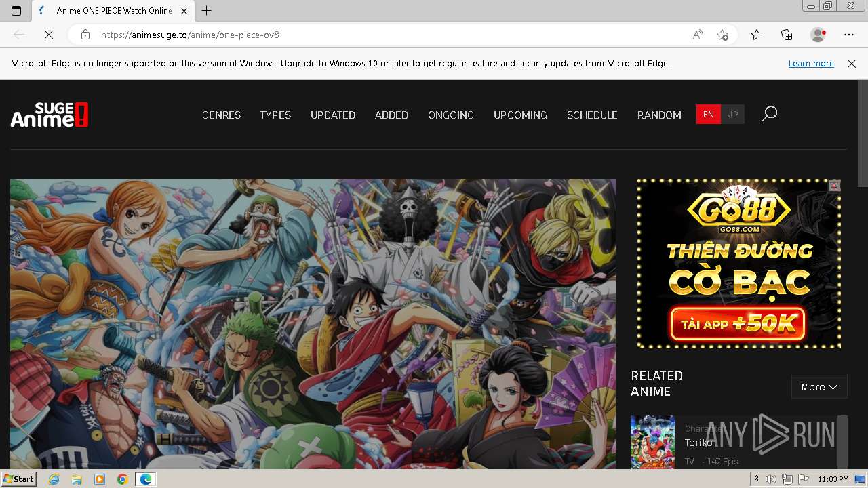Go to the ONGOING page
Image resolution: width=868 pixels, height=488 pixels.
[451, 115]
